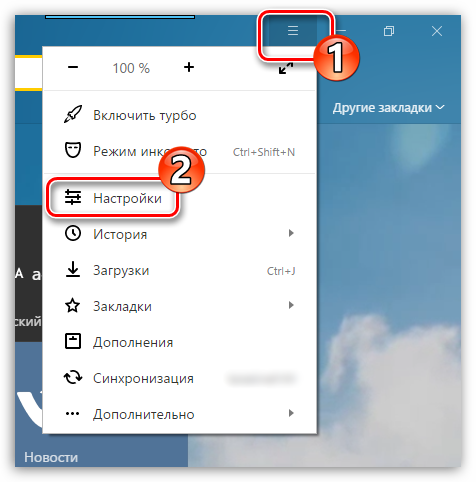This screenshot has height=482, width=476.
Task: Click the settings sliders icon
Action: pos(73,197)
